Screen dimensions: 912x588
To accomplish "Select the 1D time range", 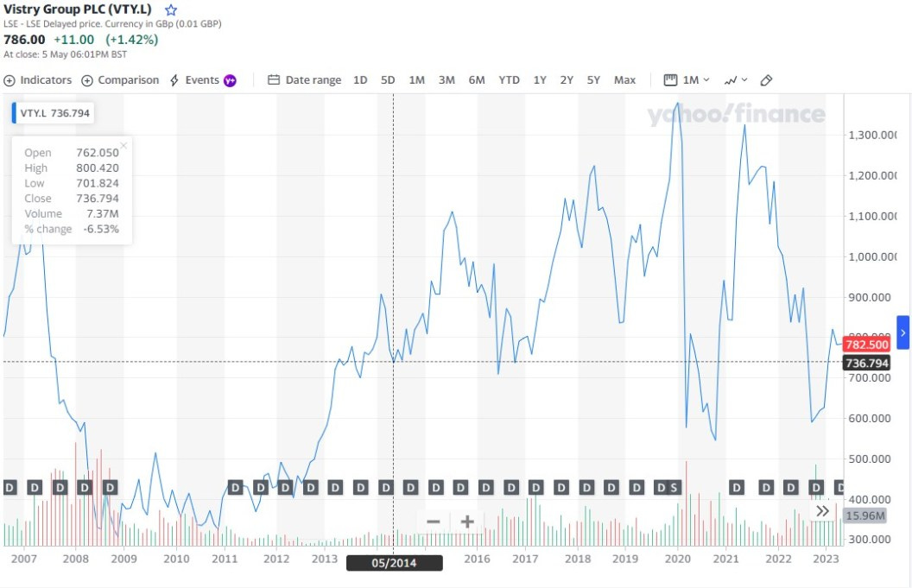I will (360, 80).
